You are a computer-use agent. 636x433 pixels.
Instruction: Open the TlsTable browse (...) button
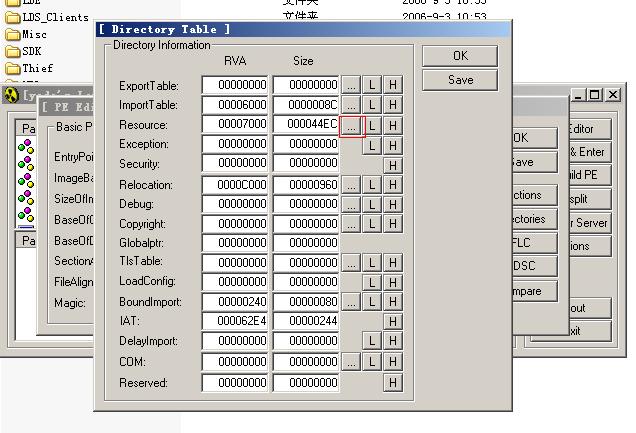(351, 263)
